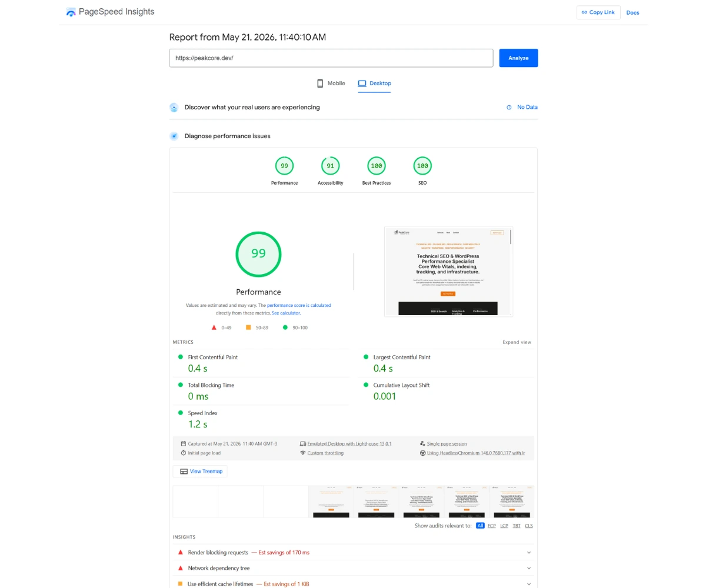Switch to the Desktop tab
The height and width of the screenshot is (588, 706).
[x=374, y=83]
